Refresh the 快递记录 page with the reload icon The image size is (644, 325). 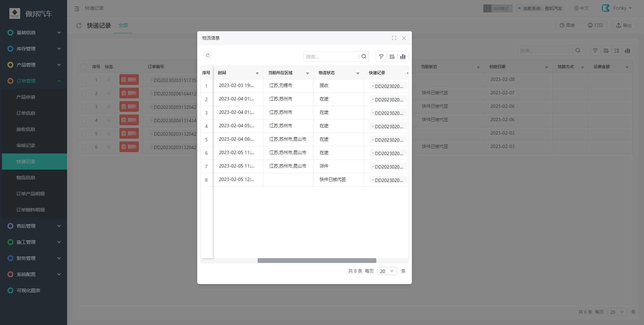click(79, 26)
